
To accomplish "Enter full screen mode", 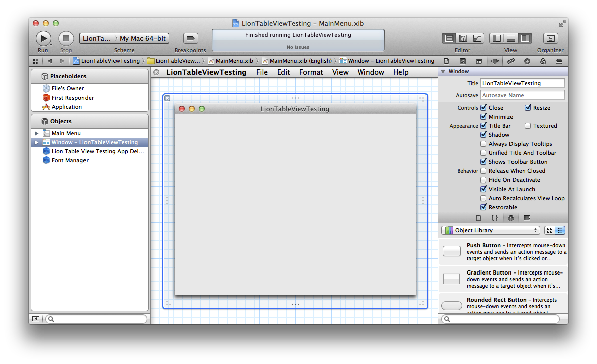I will 562,23.
